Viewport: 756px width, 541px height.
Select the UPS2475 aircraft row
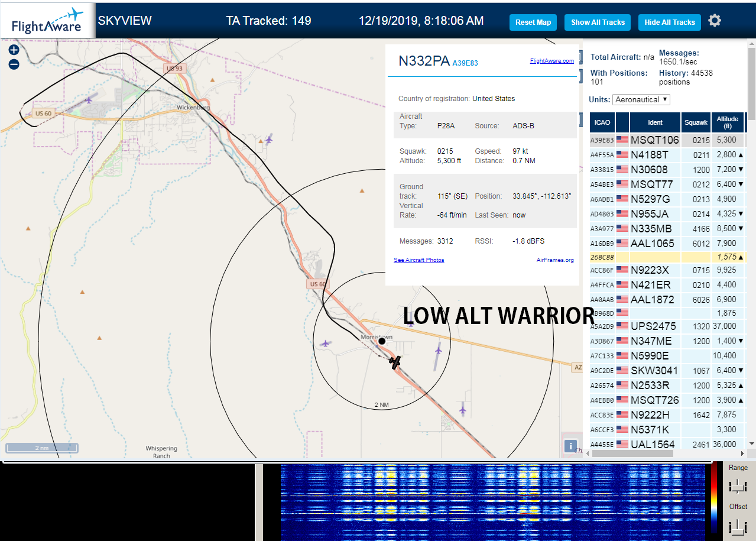click(667, 326)
